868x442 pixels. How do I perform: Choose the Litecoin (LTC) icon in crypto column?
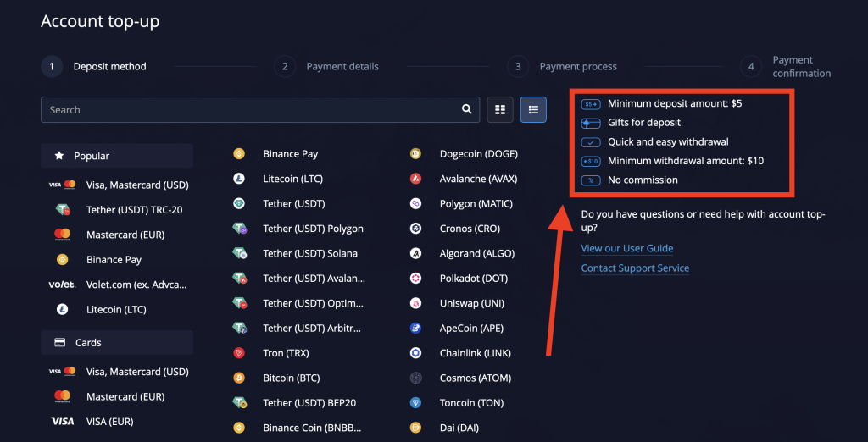[x=239, y=179]
